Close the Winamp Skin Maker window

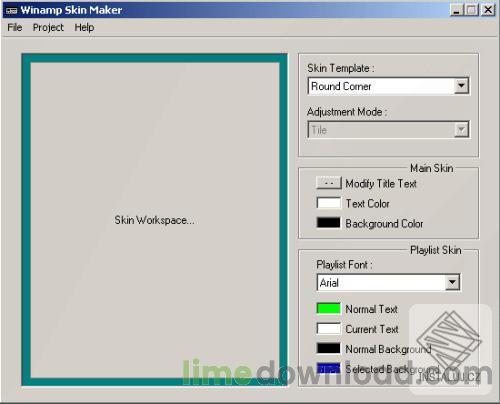tap(488, 10)
